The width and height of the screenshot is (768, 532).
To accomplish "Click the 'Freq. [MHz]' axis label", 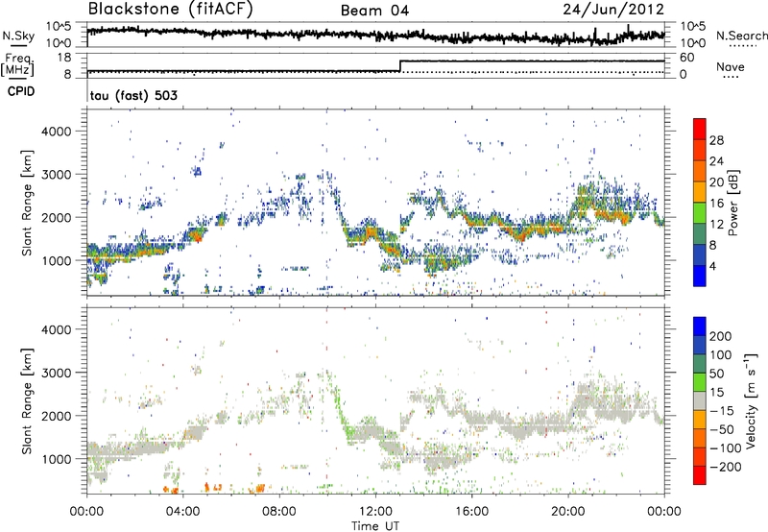I will 17,64.
